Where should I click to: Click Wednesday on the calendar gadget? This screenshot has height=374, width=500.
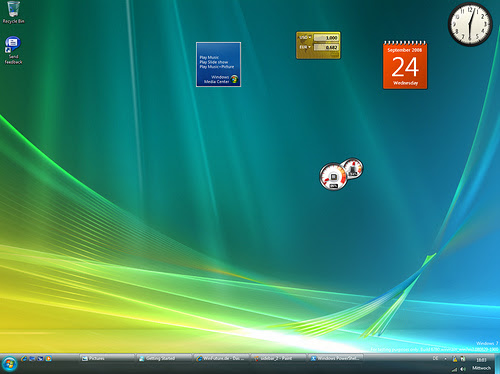pyautogui.click(x=405, y=83)
